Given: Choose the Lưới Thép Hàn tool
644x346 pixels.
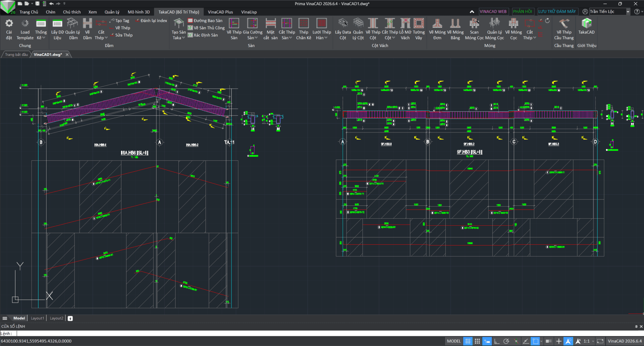Looking at the screenshot, I should [x=322, y=29].
